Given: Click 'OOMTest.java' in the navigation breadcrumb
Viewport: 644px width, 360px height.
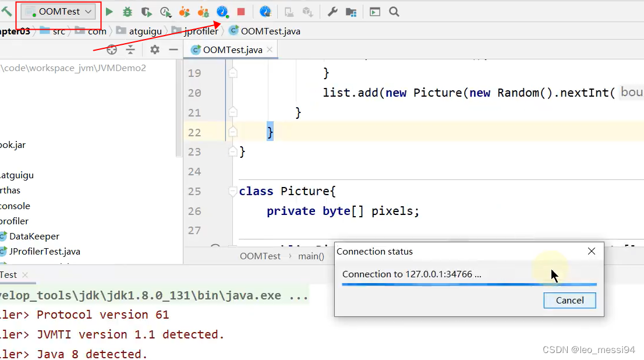Looking at the screenshot, I should point(264,31).
